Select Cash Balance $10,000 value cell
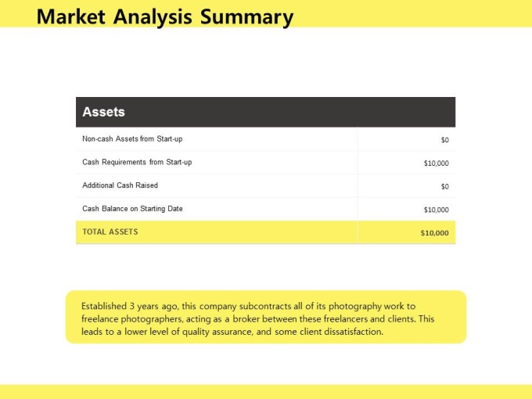The height and width of the screenshot is (399, 532). pyautogui.click(x=407, y=210)
